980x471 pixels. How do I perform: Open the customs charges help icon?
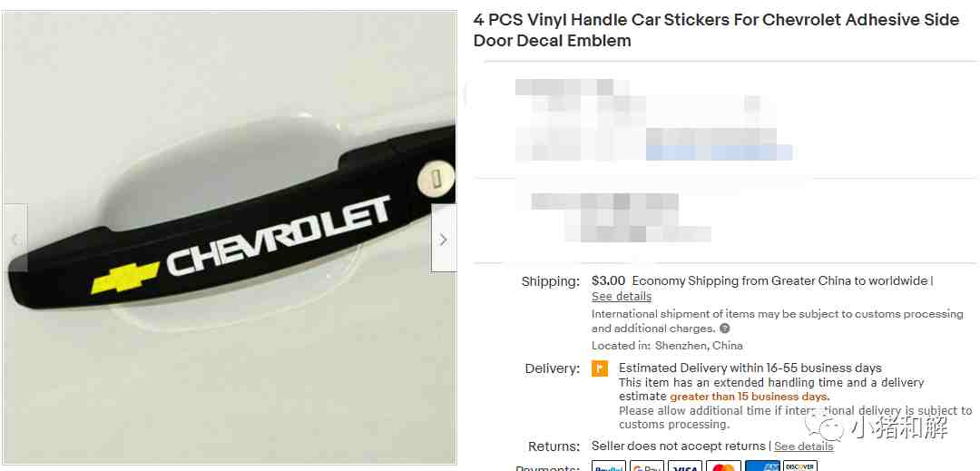[724, 329]
